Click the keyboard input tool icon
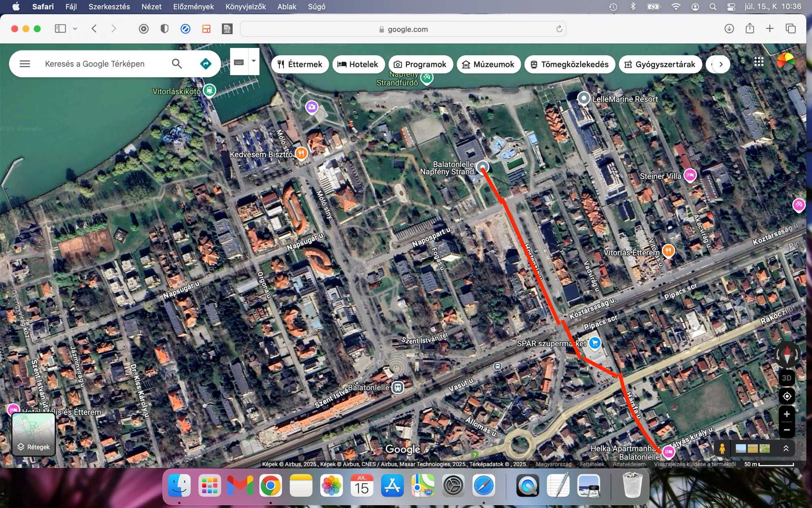Screen dimensions: 812x508 tap(239, 62)
